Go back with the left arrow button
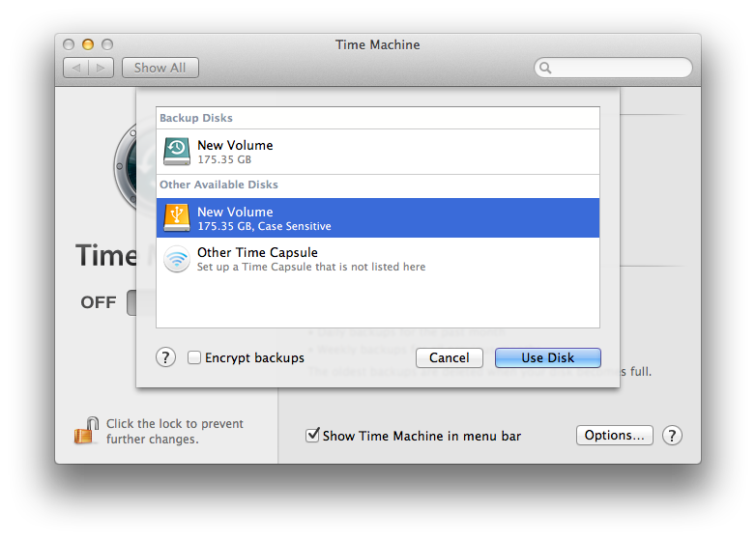This screenshot has height=540, width=756. (x=75, y=68)
